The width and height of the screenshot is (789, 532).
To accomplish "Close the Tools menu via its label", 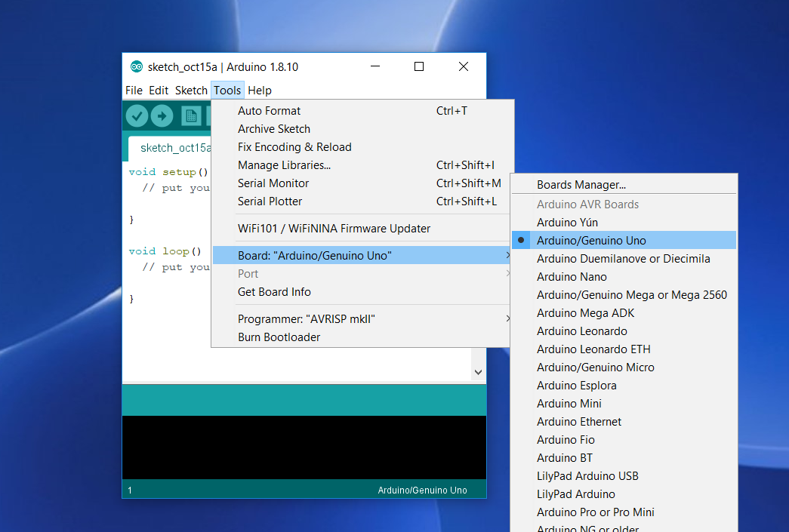I will [227, 91].
